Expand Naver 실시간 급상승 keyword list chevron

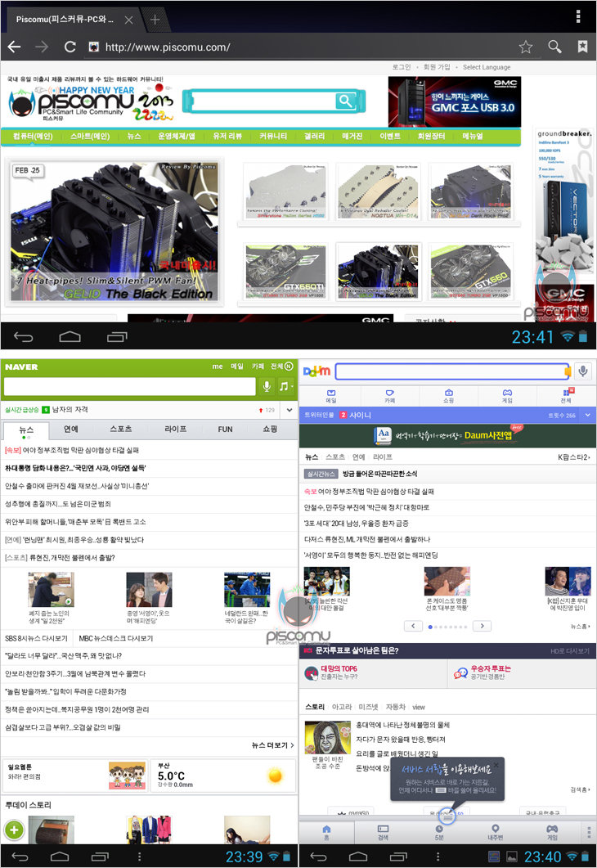tap(290, 410)
